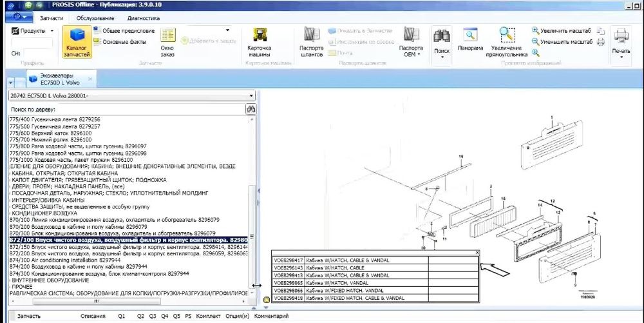This screenshot has height=323, width=644.
Task: Click the Опция(и) column header
Action: (x=238, y=316)
